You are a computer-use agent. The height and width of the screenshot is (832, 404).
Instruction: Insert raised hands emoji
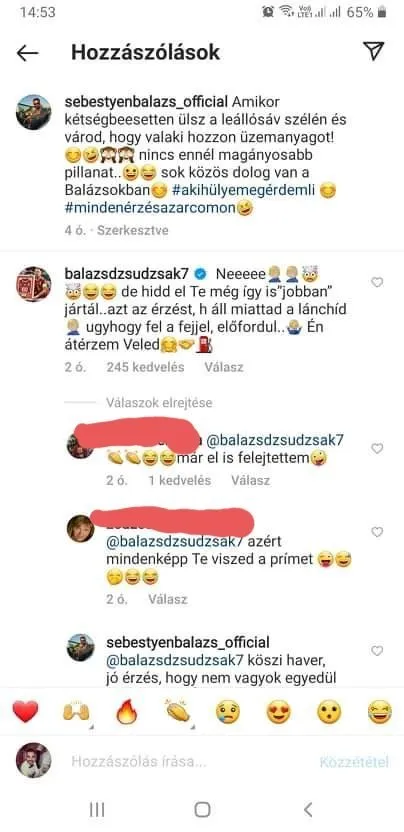click(76, 712)
